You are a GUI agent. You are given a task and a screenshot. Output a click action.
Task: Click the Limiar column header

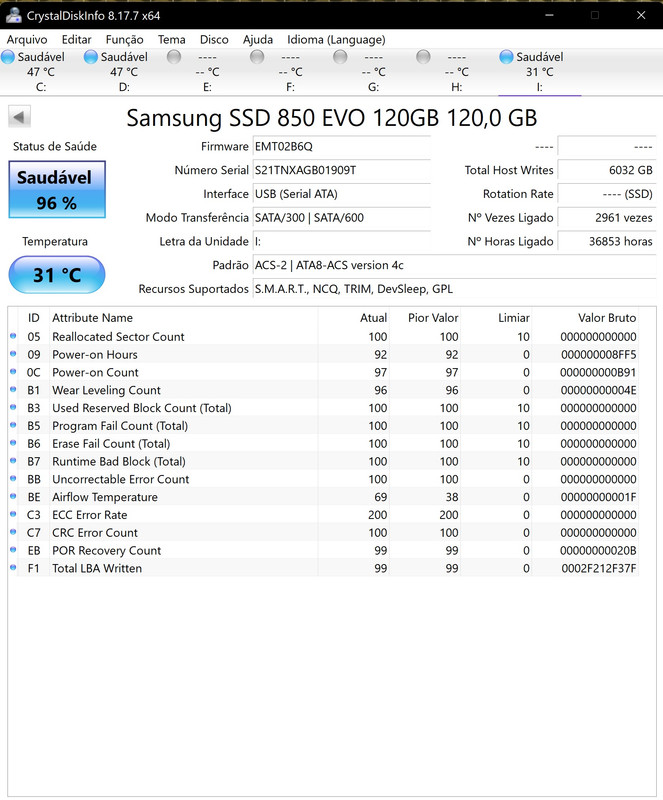point(496,318)
